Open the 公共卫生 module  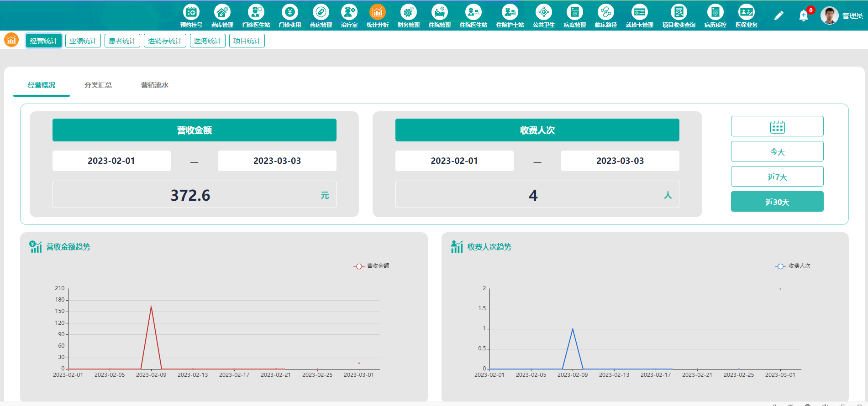pos(544,16)
